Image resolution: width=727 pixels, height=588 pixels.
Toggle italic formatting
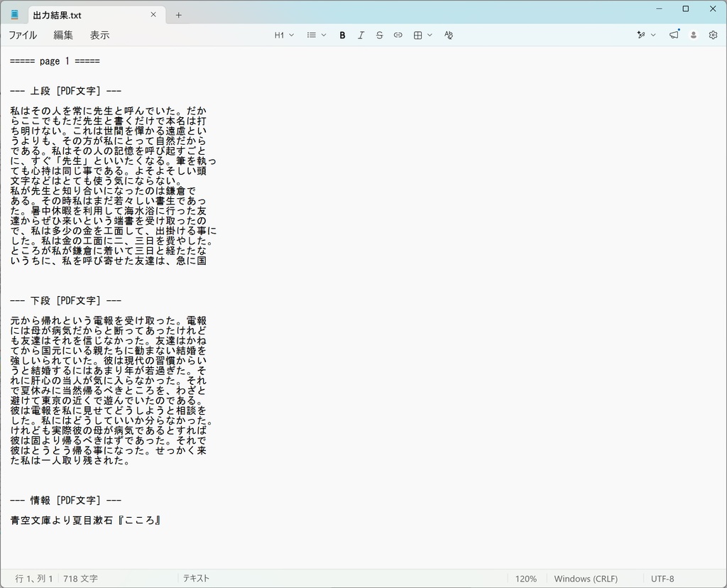tap(361, 36)
